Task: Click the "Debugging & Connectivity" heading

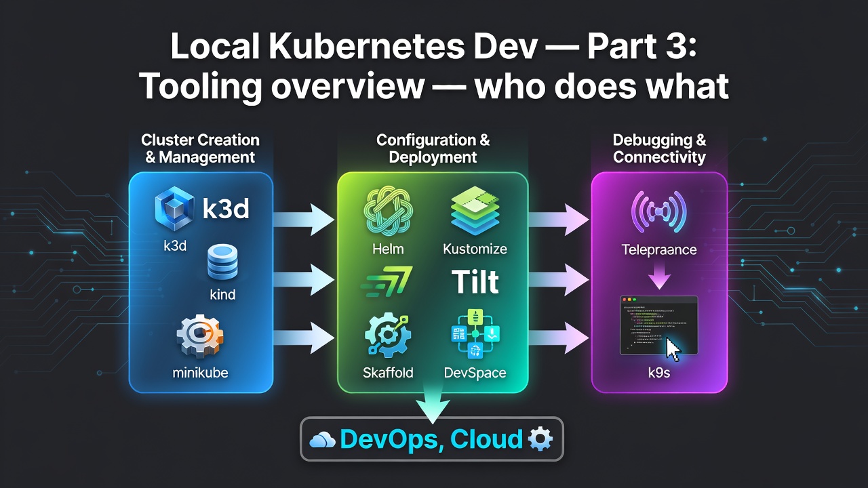Action: (x=659, y=148)
